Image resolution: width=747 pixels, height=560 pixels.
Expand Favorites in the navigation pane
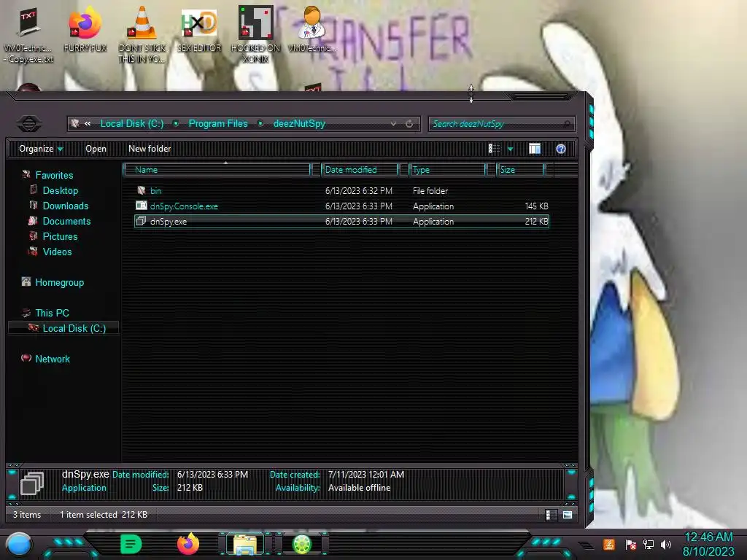[x=54, y=175]
